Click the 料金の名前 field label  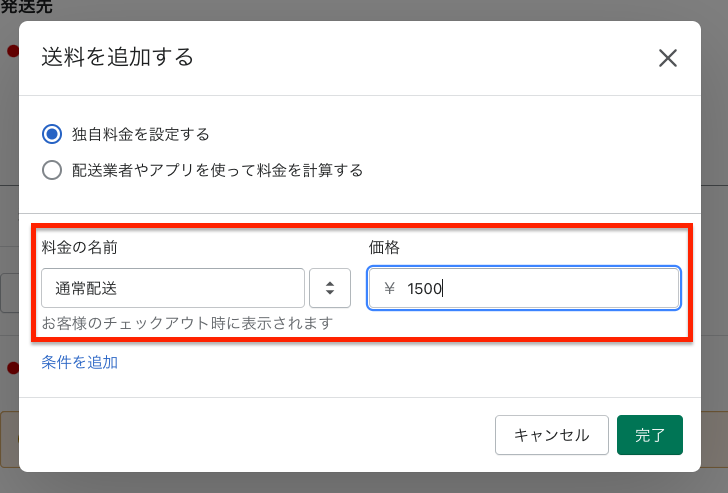[79, 247]
